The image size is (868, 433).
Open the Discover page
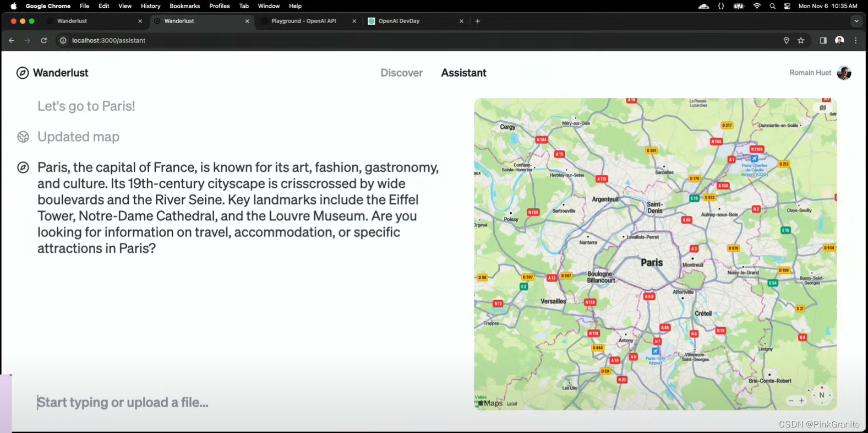[401, 73]
